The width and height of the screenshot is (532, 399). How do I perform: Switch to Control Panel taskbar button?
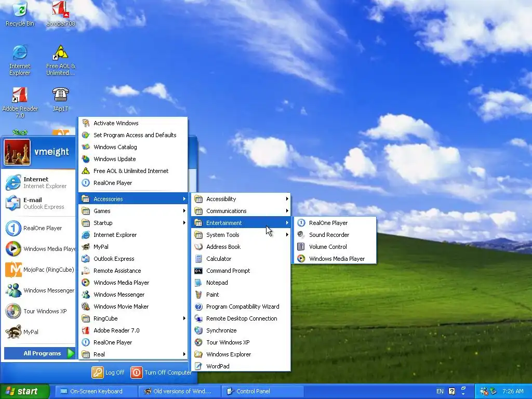(x=263, y=391)
